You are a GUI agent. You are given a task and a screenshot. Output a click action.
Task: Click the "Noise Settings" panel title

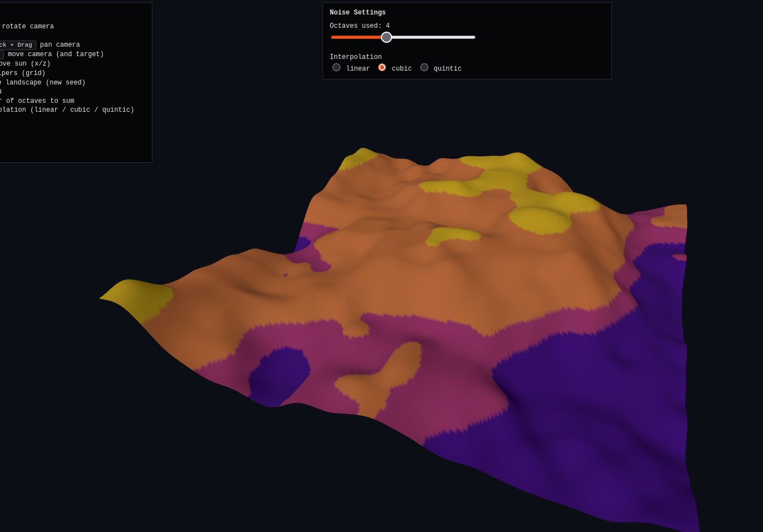[358, 13]
